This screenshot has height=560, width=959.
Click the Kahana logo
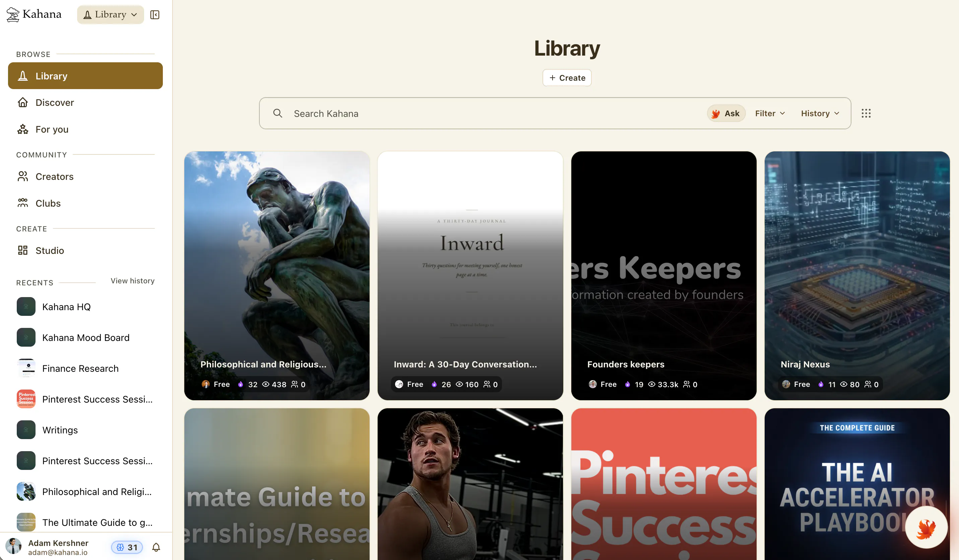(34, 14)
